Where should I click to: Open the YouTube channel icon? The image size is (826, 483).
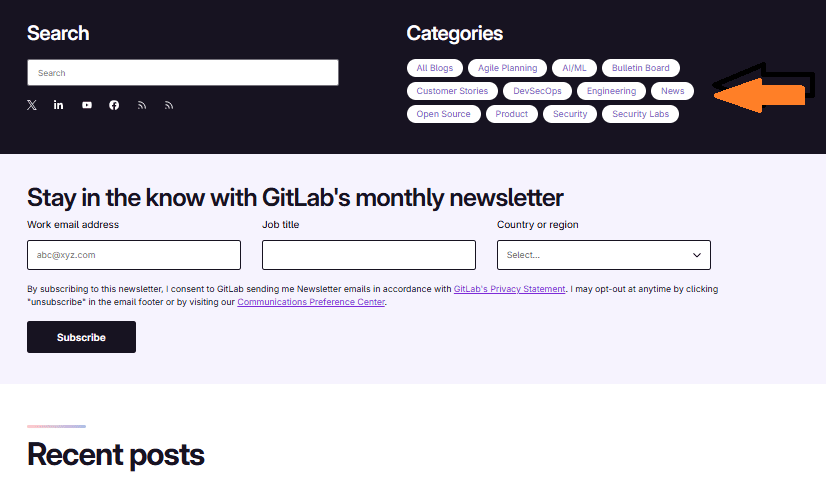coord(87,105)
